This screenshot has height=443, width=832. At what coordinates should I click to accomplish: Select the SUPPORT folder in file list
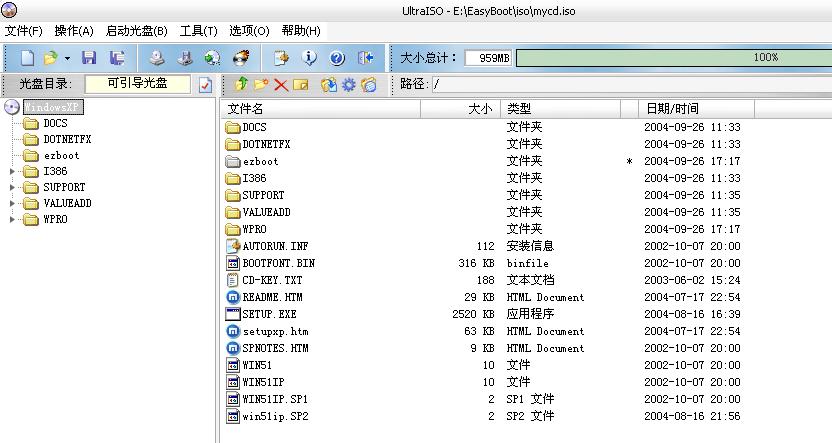255,195
